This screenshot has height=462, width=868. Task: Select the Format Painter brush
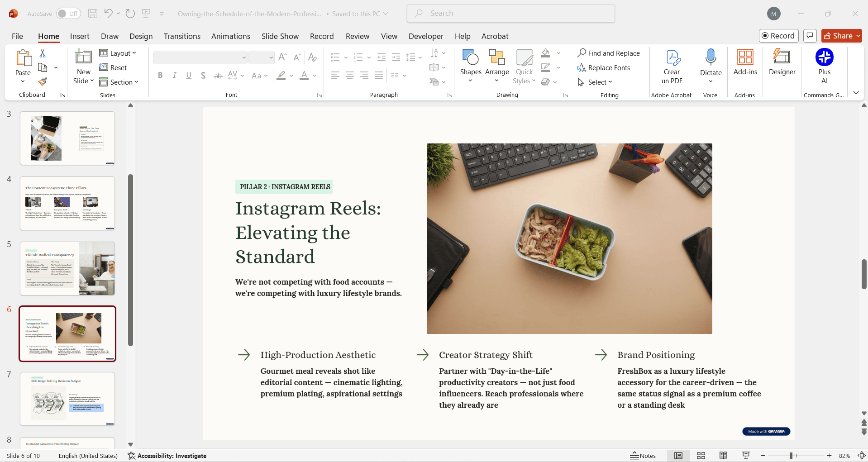coord(43,82)
